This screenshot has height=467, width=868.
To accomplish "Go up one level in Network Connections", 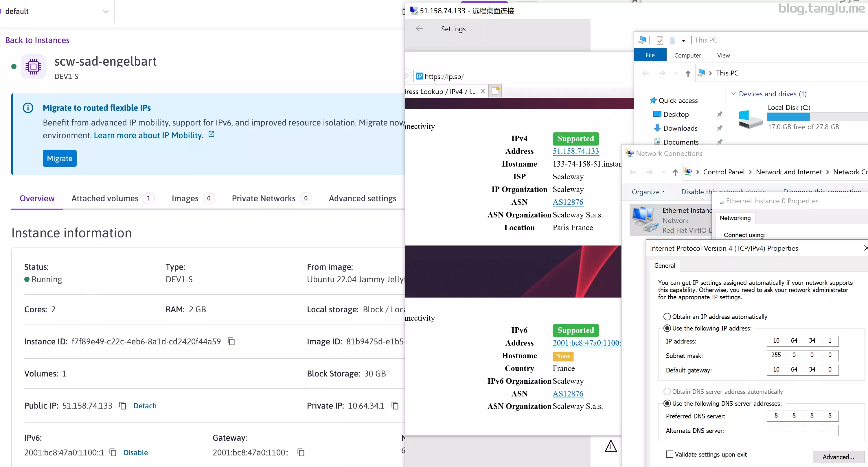I will pos(675,172).
